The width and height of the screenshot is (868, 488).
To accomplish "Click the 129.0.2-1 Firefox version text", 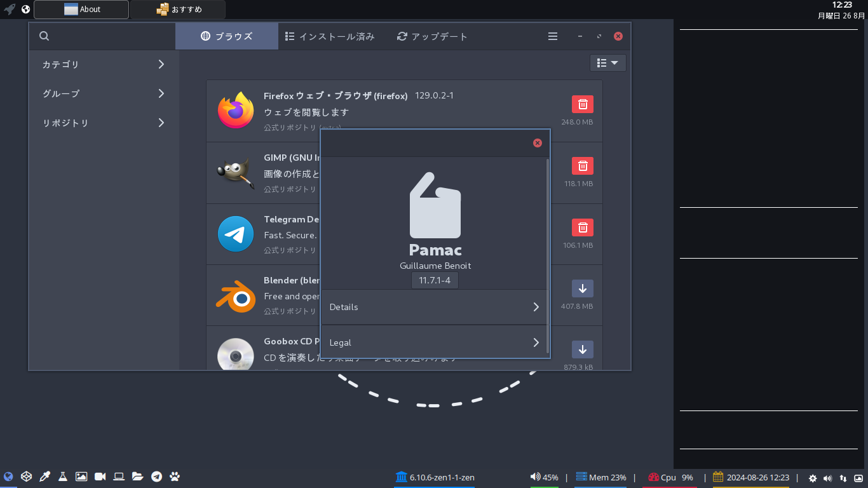I will (x=434, y=96).
